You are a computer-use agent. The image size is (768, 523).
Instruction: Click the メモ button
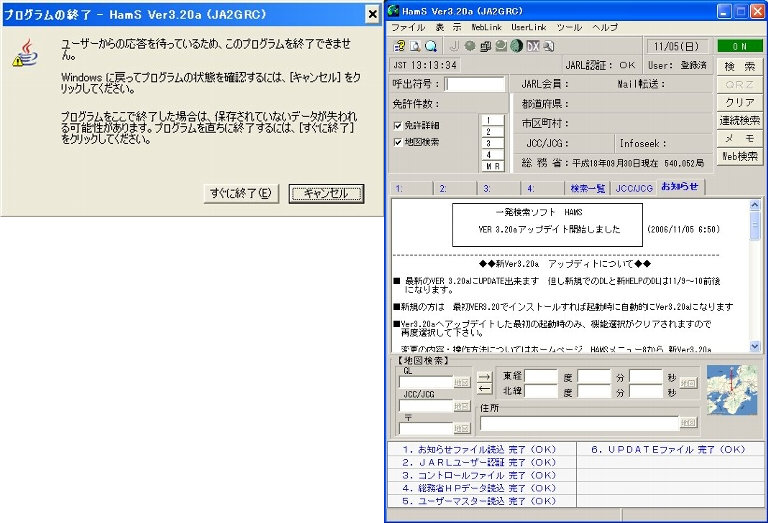tap(740, 139)
